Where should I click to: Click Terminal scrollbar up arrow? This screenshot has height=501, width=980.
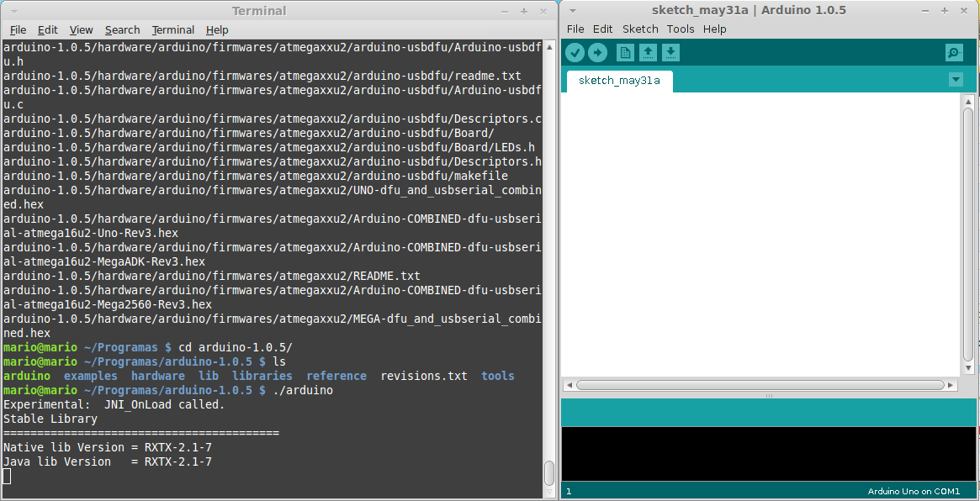point(549,47)
